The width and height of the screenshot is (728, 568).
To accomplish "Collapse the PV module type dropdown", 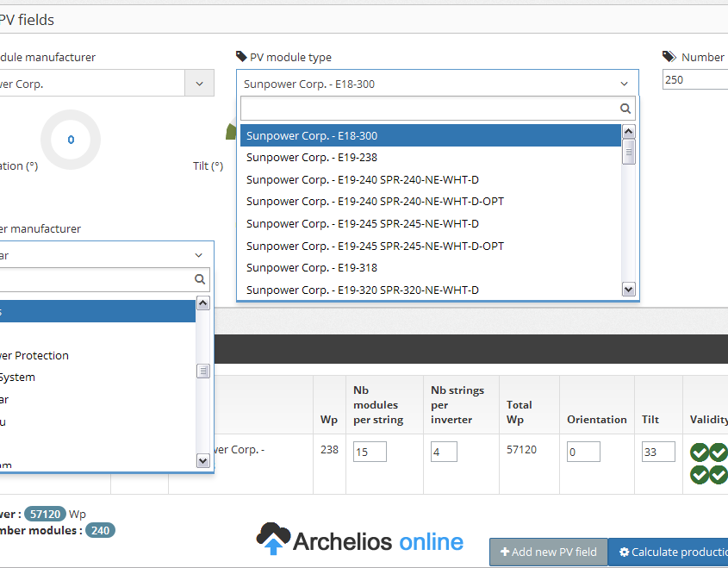I will (x=624, y=84).
